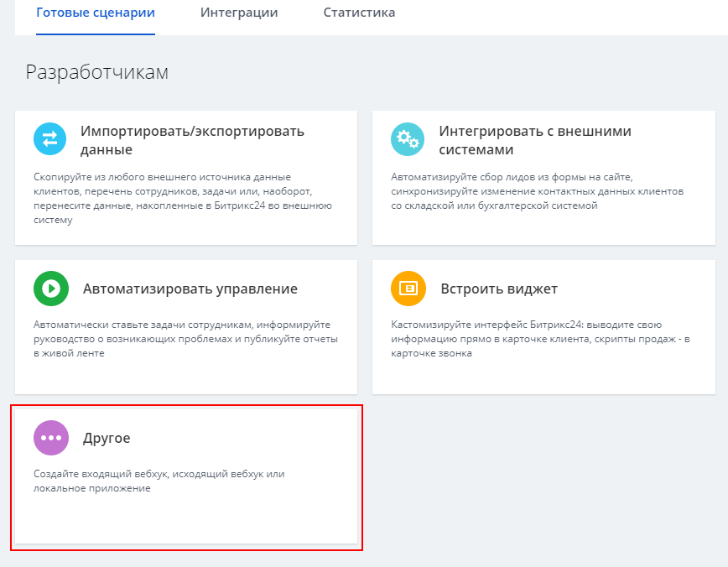Screen dimensions: 728x567
Task: Go to the Статистика tab
Action: coord(359,13)
